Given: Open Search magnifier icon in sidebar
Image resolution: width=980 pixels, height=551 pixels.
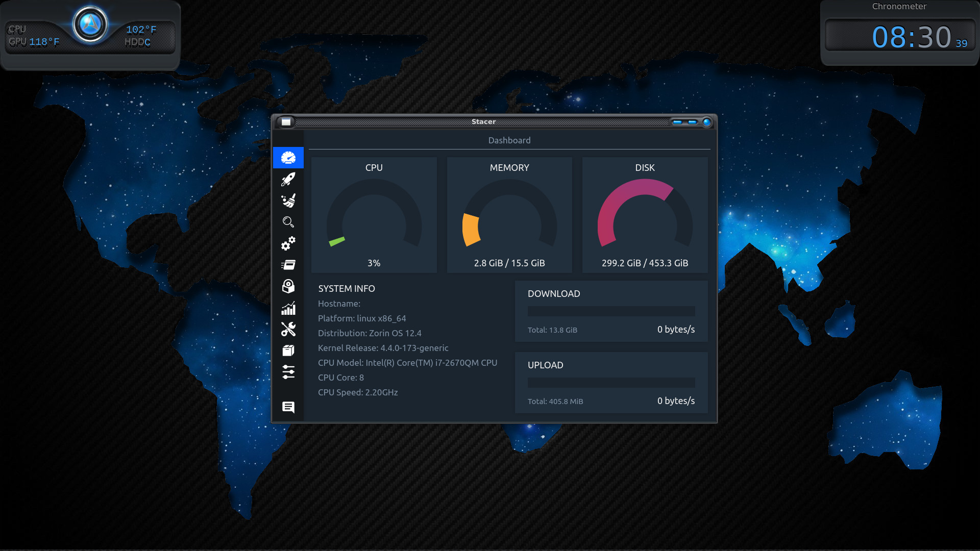Looking at the screenshot, I should click(288, 222).
